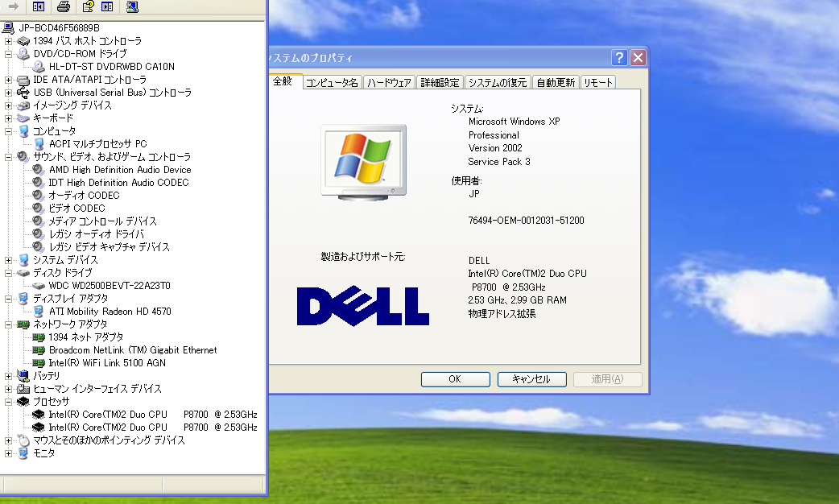Select ビデオ CODEC item
The height and width of the screenshot is (504, 839).
(x=77, y=209)
